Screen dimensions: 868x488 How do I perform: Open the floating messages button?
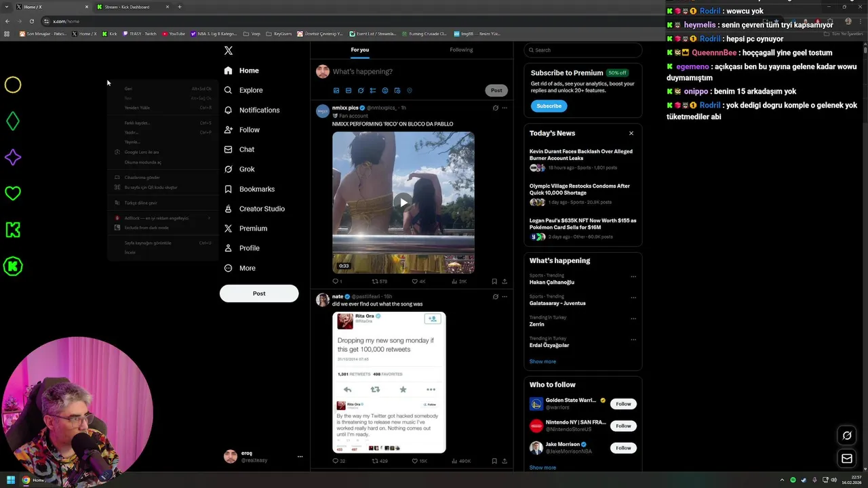(x=846, y=459)
